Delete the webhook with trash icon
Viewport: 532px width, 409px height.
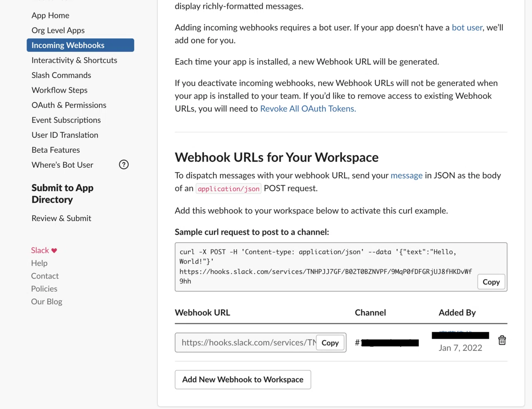(x=502, y=340)
